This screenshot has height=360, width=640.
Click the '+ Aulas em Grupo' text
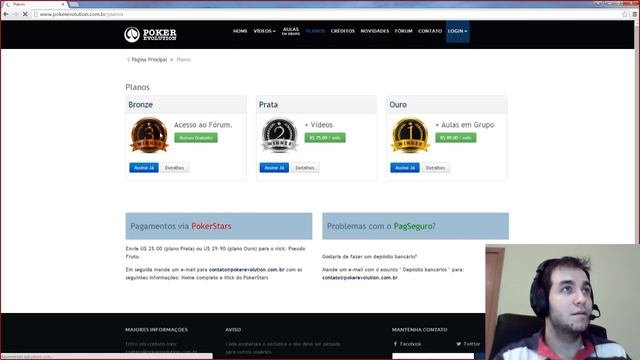pyautogui.click(x=464, y=125)
